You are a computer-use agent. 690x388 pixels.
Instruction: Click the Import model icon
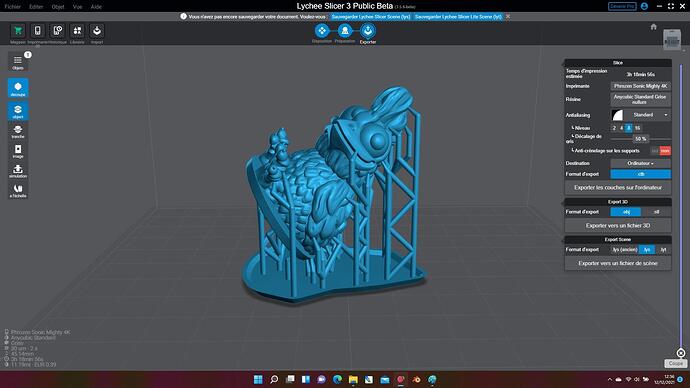coord(97,32)
